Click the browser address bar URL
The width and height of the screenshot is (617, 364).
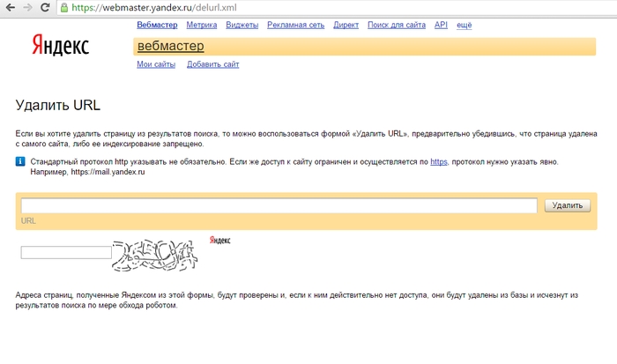click(x=154, y=7)
